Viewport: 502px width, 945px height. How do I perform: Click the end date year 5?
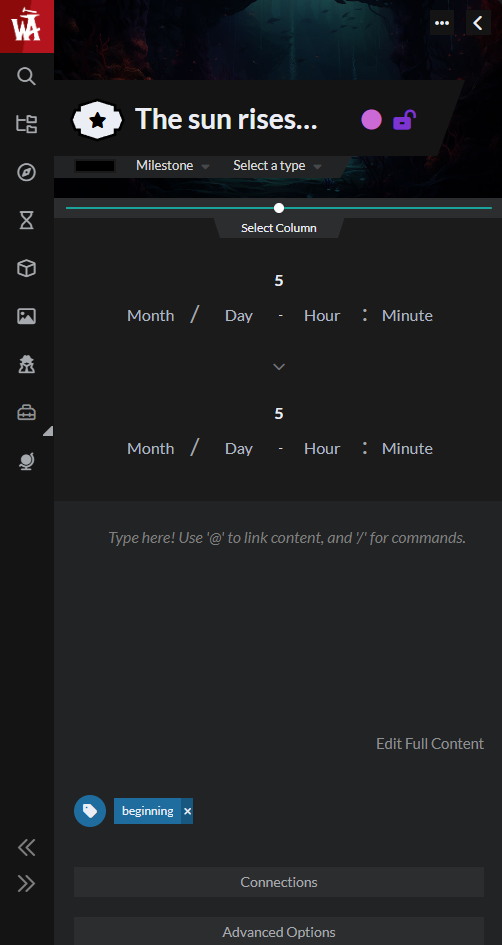click(278, 413)
